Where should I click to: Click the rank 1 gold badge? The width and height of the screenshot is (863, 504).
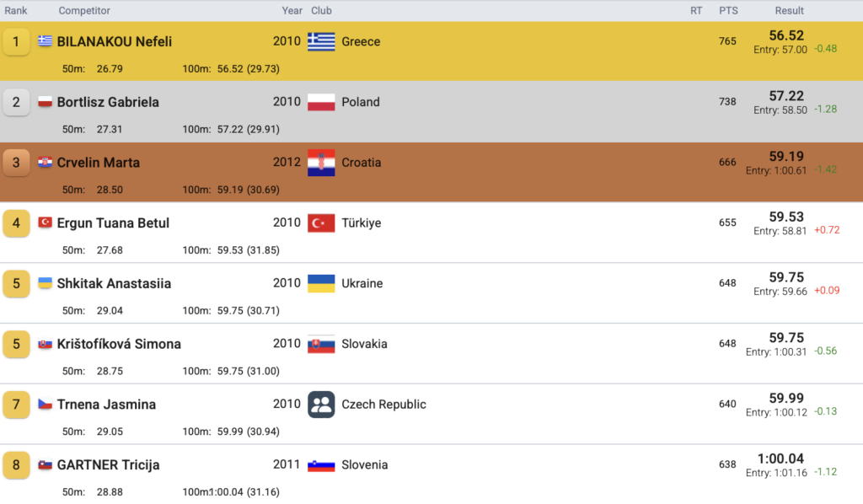coord(17,41)
